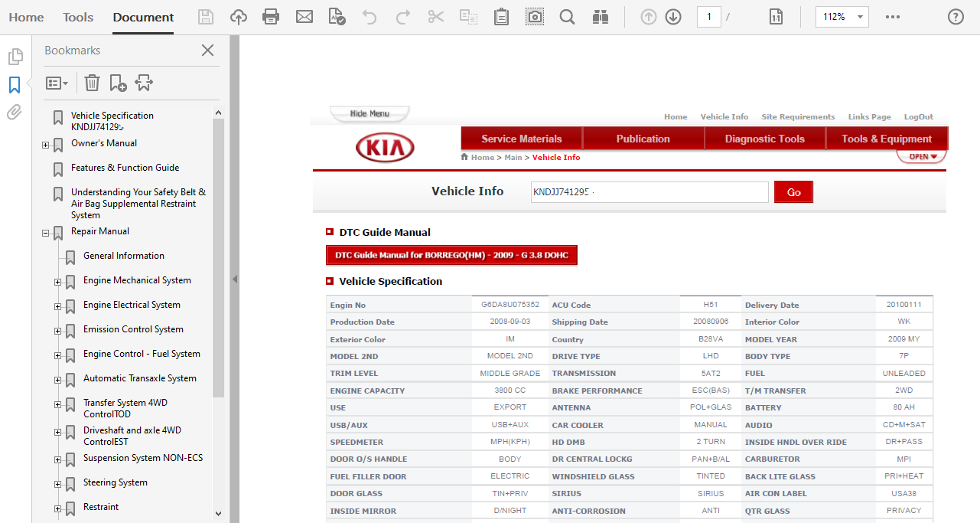Open the attachments paperclip panel
980x523 pixels.
pyautogui.click(x=14, y=113)
